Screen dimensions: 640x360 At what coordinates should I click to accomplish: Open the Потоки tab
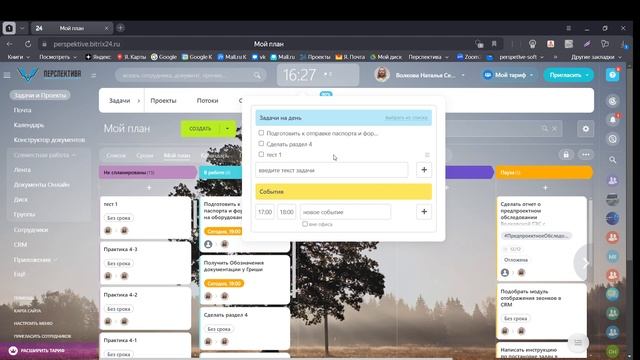207,100
